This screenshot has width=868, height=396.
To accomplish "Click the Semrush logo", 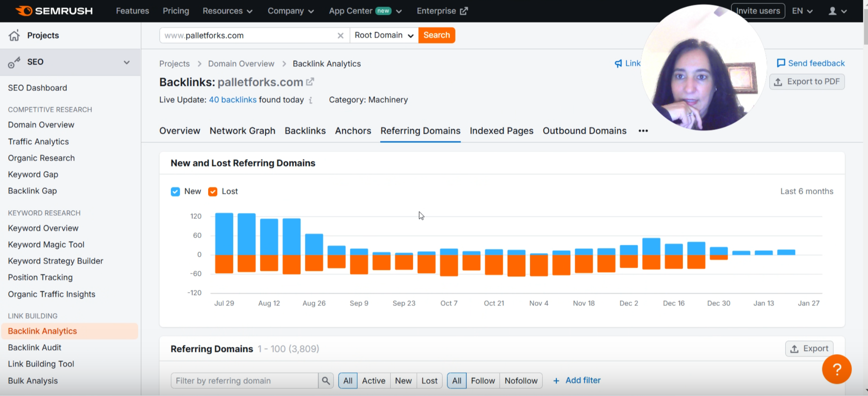I will (x=54, y=11).
